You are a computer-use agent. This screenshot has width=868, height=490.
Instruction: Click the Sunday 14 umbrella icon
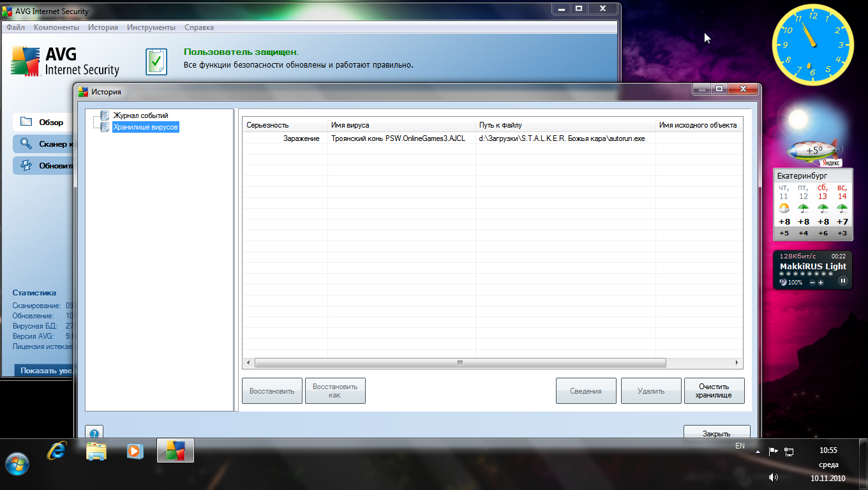click(x=842, y=209)
